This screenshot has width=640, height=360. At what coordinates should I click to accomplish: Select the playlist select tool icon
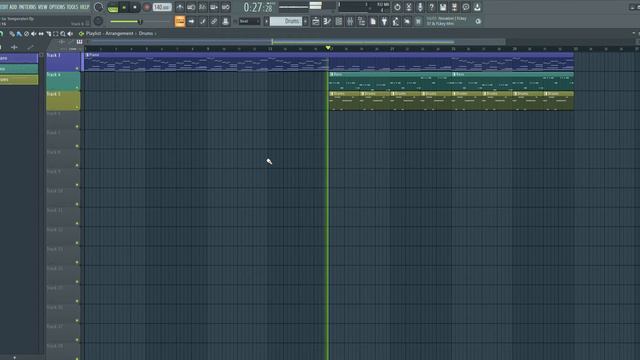56,34
